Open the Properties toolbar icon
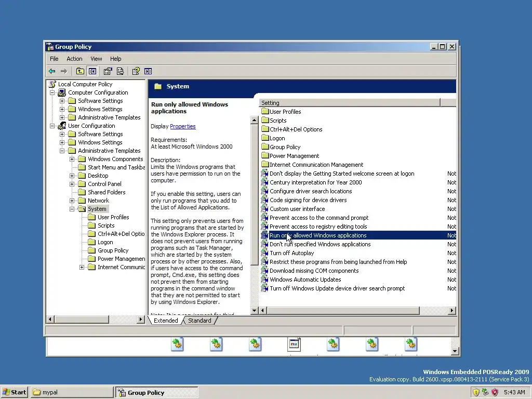The height and width of the screenshot is (399, 532). (108, 71)
